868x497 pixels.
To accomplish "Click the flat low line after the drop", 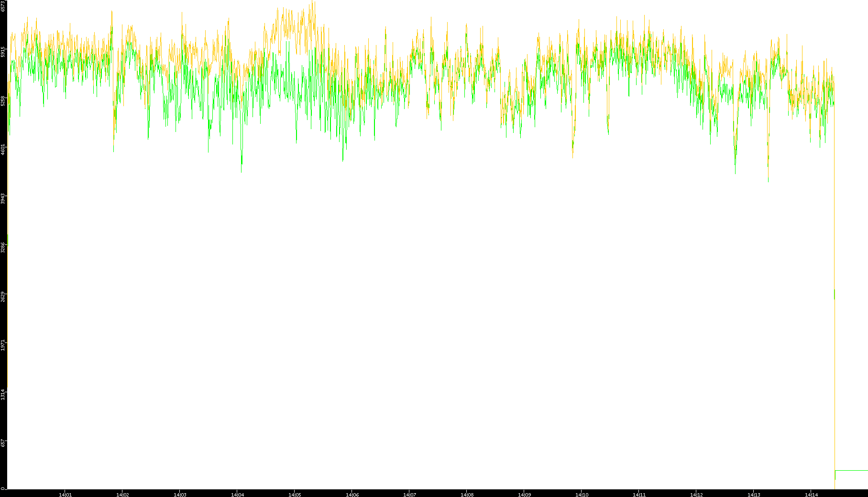I will click(x=851, y=471).
